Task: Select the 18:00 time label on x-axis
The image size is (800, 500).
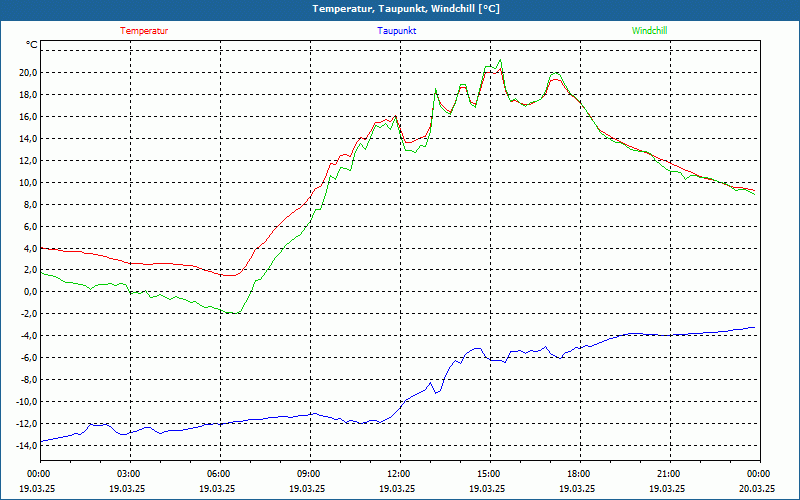Action: [x=579, y=474]
